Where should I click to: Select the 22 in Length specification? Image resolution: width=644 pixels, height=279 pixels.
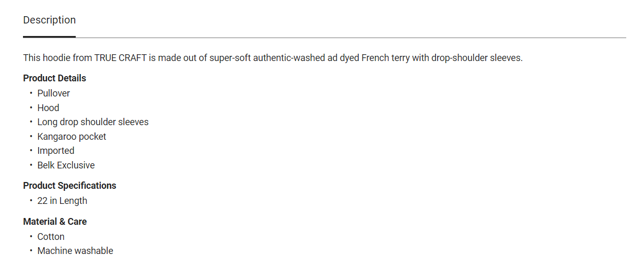(62, 201)
